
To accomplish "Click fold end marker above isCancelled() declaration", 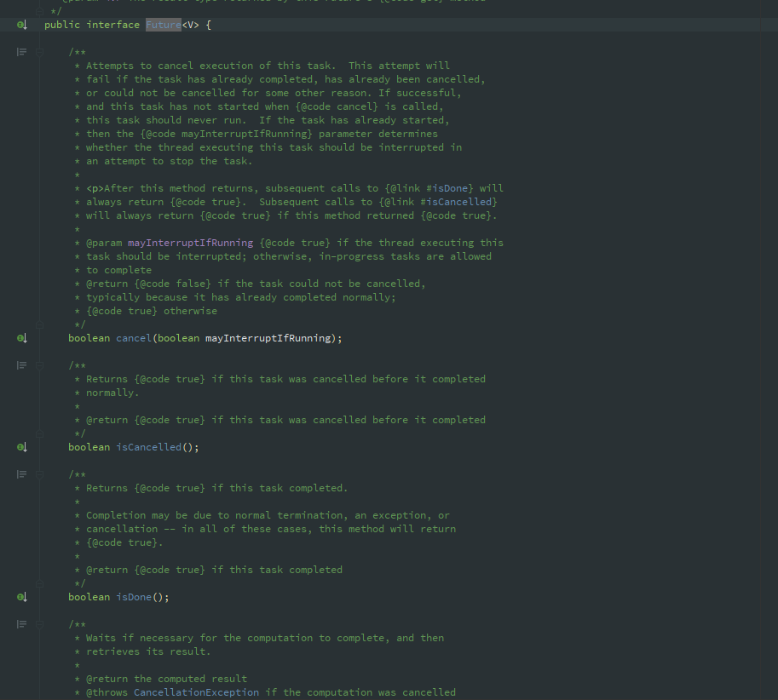I will pyautogui.click(x=40, y=433).
